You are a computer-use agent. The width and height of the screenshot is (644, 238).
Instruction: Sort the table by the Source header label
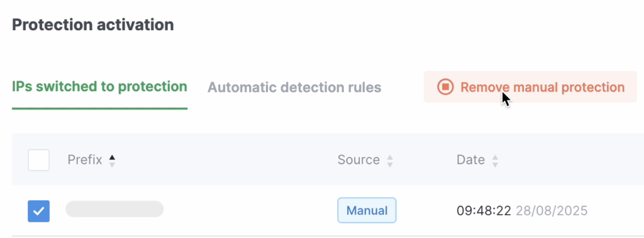coord(358,160)
